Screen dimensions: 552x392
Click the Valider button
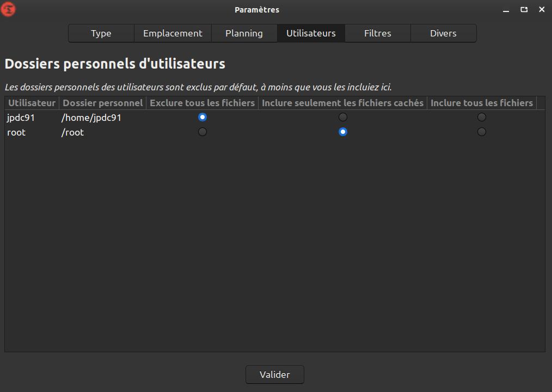point(274,375)
